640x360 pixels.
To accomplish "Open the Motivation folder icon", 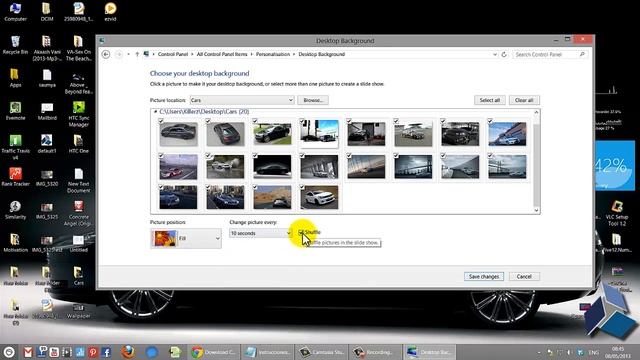I will [16, 243].
